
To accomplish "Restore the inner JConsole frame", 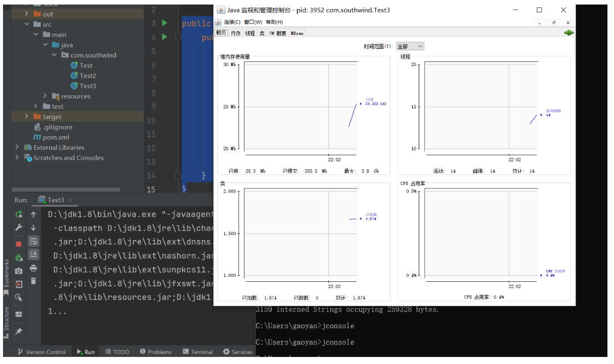I will pos(553,23).
